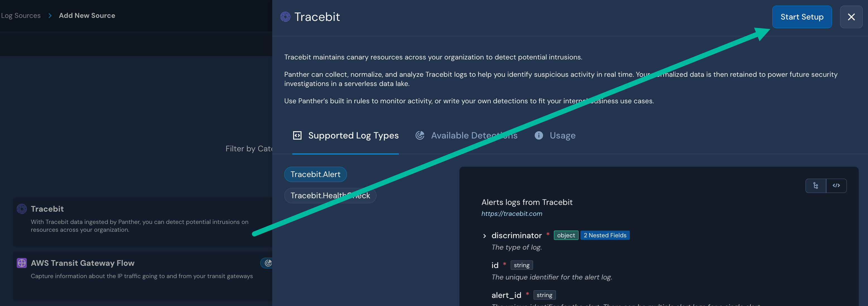Switch to the Available Detections tab

(x=474, y=135)
